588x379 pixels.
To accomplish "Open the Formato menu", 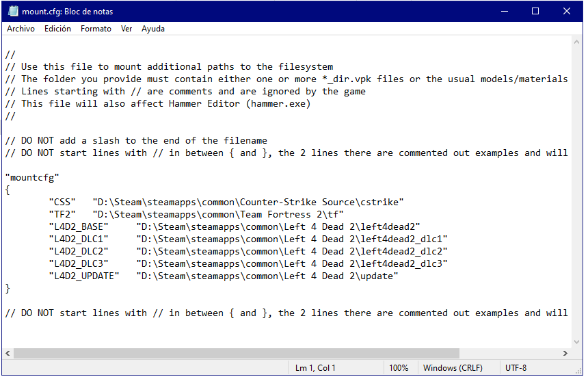I will tap(96, 29).
